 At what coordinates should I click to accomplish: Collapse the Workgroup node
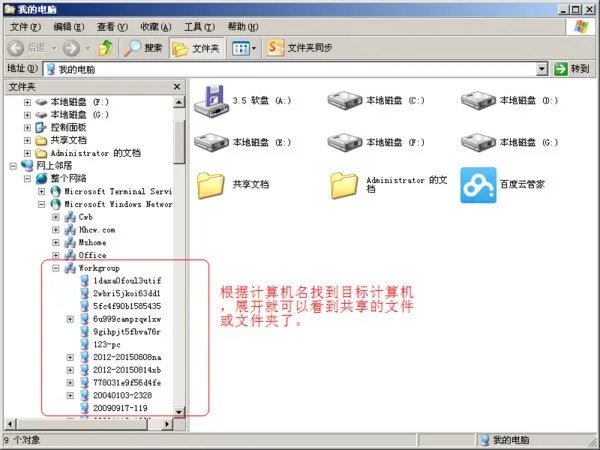coord(55,268)
